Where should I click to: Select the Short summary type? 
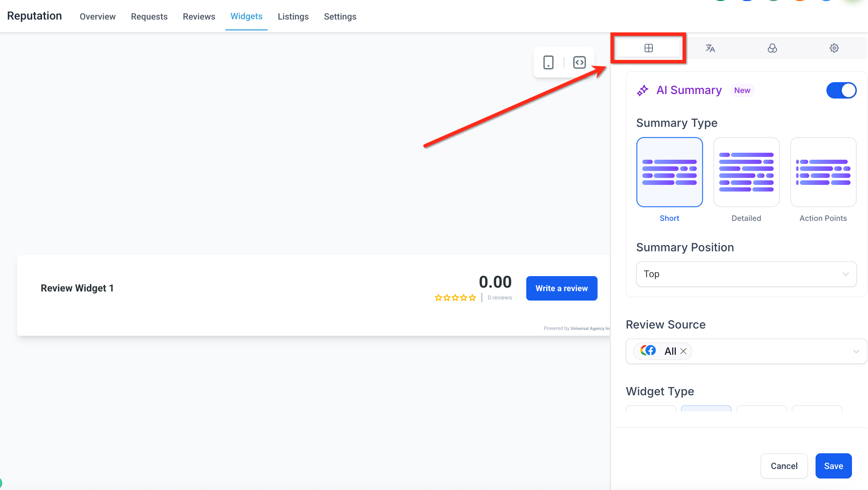point(669,172)
